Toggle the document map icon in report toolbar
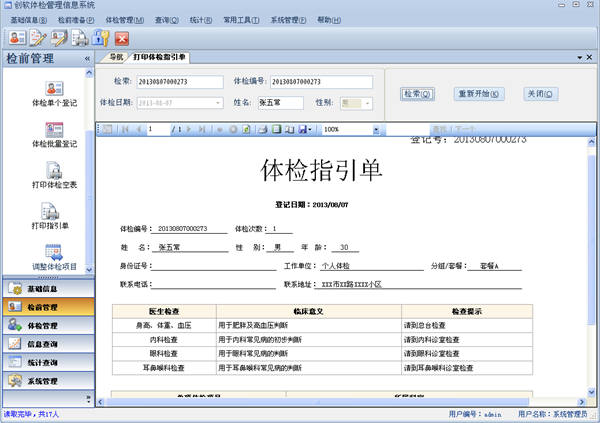The width and height of the screenshot is (600, 423). pyautogui.click(x=108, y=129)
